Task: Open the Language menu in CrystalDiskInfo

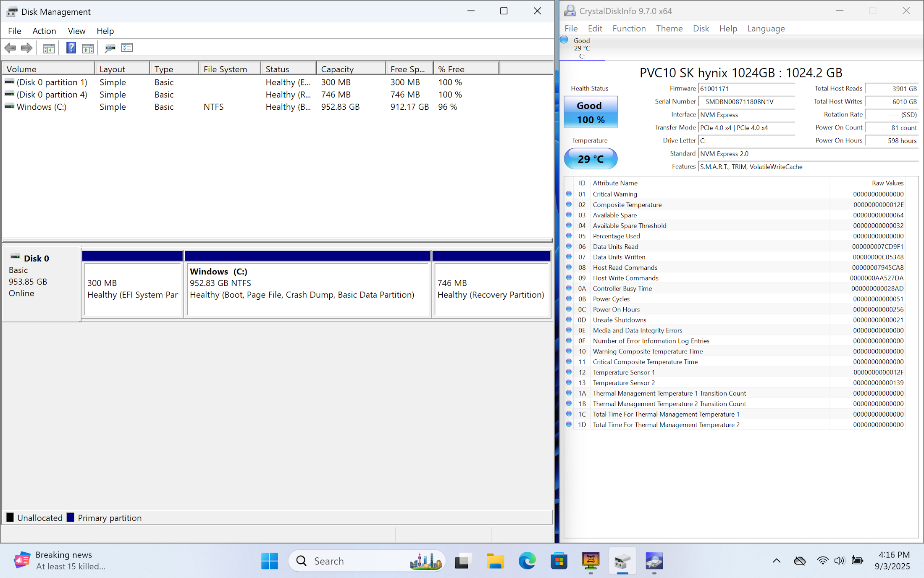Action: [x=766, y=28]
